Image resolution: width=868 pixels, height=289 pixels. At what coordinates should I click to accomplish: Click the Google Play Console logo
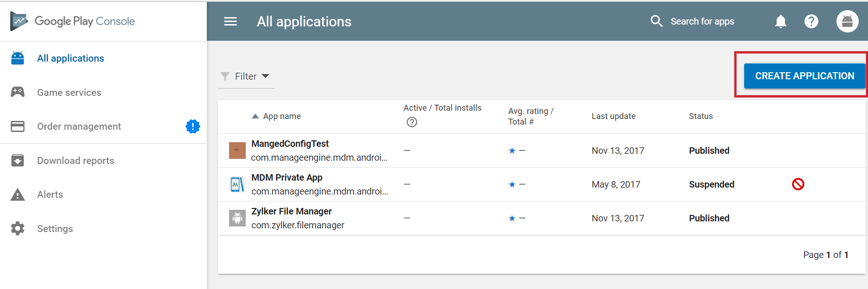click(73, 21)
